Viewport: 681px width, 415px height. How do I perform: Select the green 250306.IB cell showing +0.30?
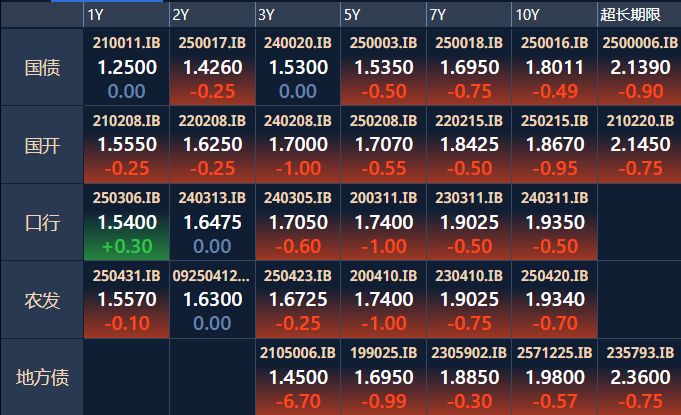tap(126, 222)
